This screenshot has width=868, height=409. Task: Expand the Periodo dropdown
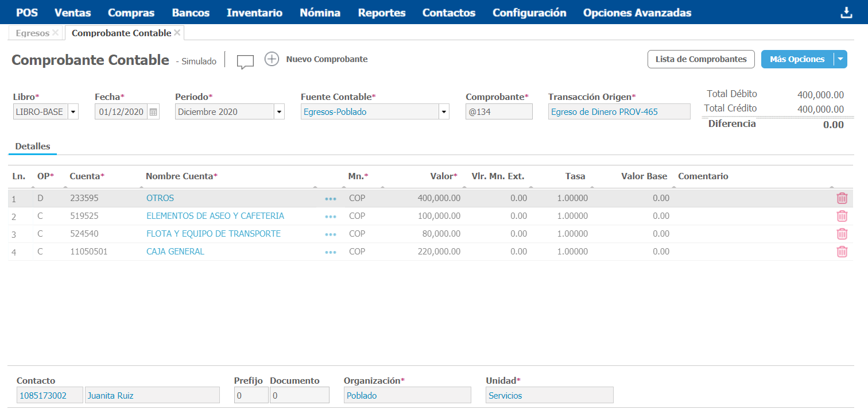[x=279, y=112]
